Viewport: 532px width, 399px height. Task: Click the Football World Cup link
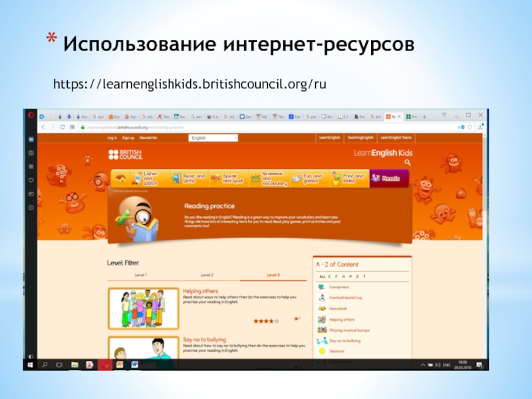347,297
